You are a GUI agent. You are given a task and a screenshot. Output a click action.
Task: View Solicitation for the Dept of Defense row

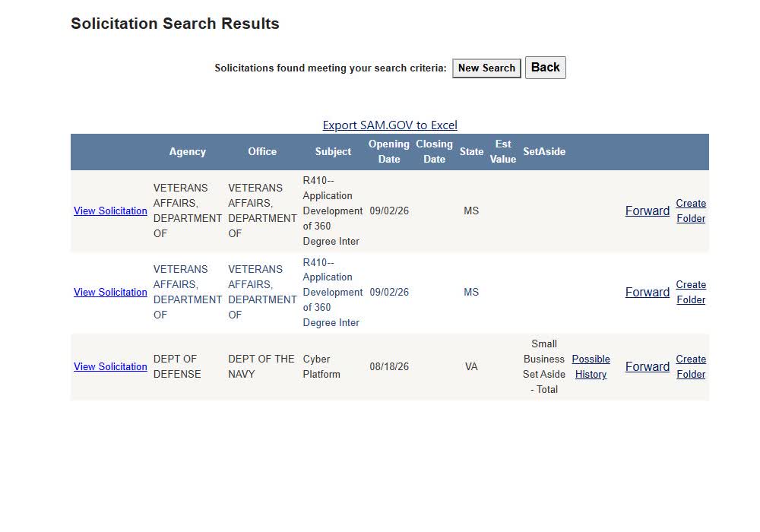point(110,367)
